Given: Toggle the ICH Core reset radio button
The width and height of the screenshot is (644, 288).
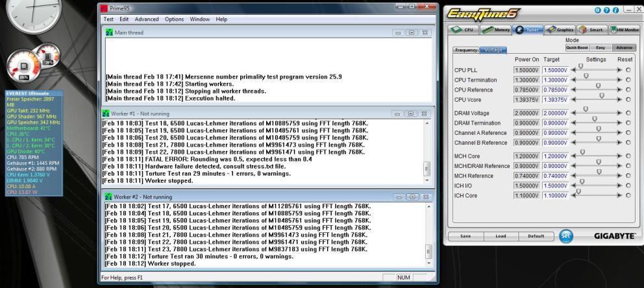Looking at the screenshot, I should click(x=628, y=196).
